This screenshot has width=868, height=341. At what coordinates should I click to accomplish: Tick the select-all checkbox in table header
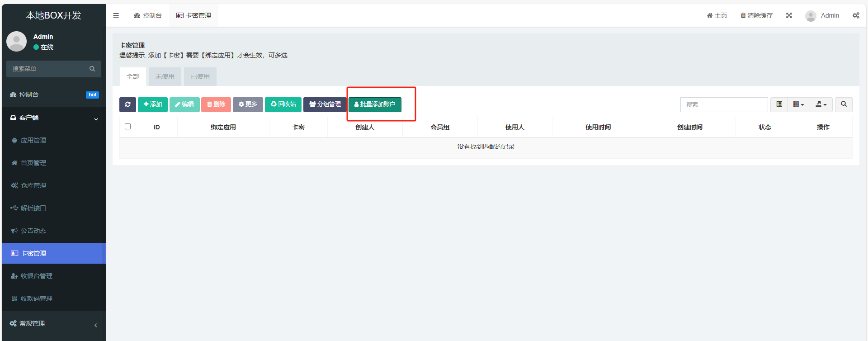click(x=127, y=127)
